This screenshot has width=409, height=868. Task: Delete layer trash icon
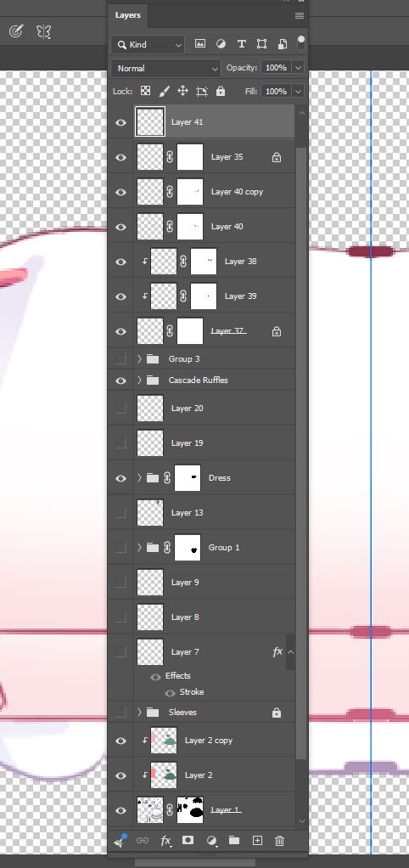pyautogui.click(x=280, y=840)
